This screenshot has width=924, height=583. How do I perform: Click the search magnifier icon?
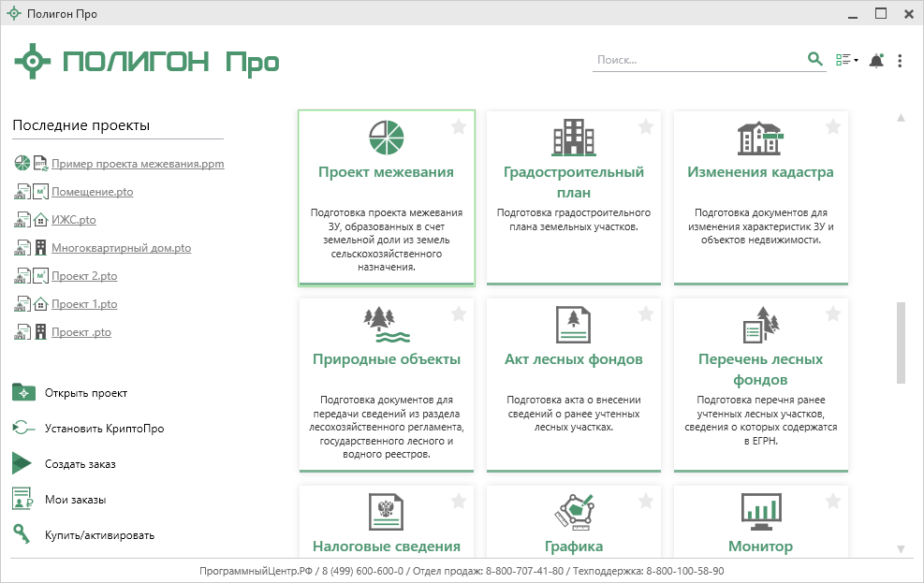pyautogui.click(x=814, y=60)
